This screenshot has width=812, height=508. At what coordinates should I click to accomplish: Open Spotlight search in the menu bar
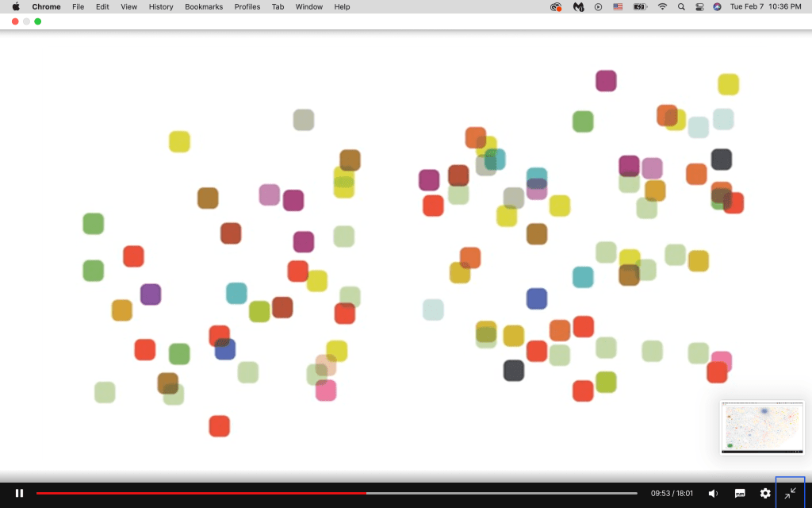[681, 6]
